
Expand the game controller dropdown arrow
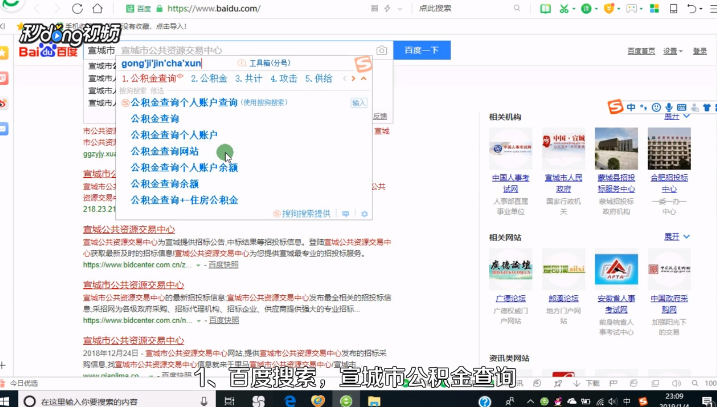click(x=642, y=9)
